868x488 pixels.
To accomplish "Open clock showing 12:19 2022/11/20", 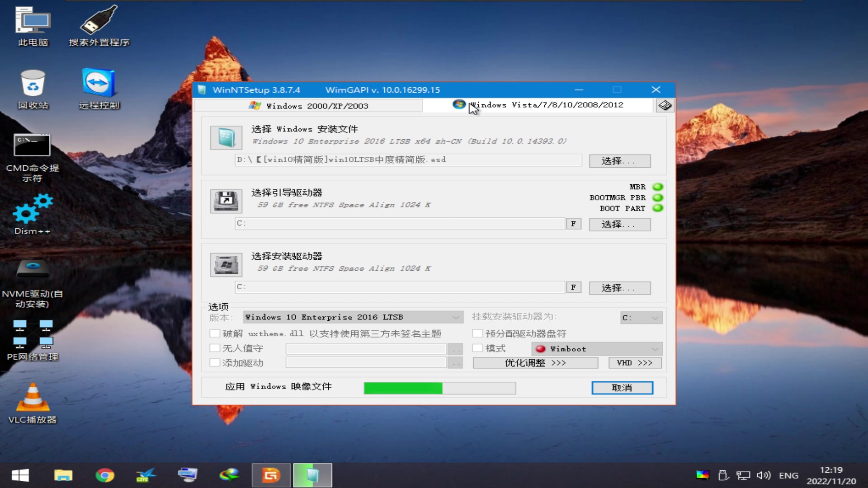I will (831, 475).
